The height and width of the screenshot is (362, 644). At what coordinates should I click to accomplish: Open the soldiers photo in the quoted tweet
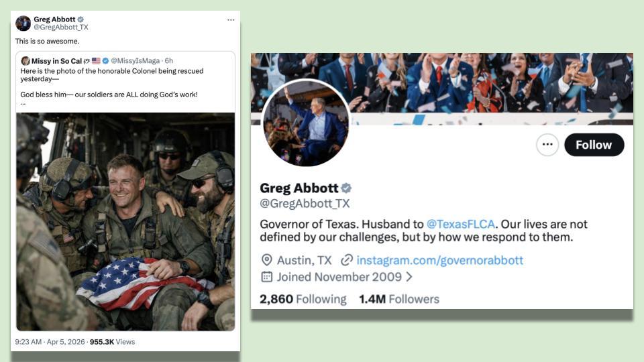pyautogui.click(x=125, y=222)
